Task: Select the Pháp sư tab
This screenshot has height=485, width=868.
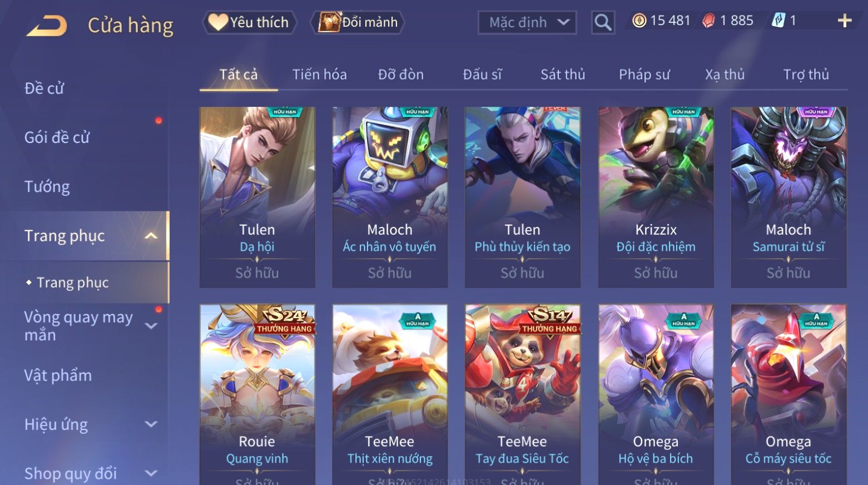Action: click(644, 75)
